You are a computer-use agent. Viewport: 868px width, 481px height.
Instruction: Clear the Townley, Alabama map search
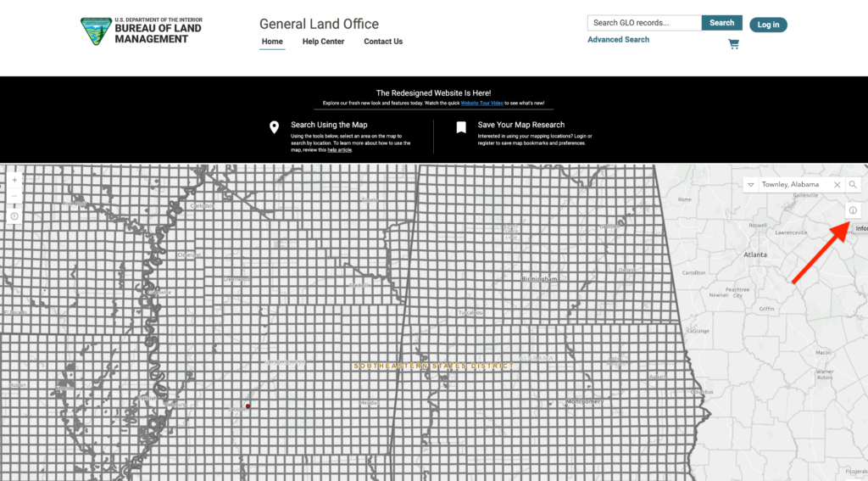(837, 185)
